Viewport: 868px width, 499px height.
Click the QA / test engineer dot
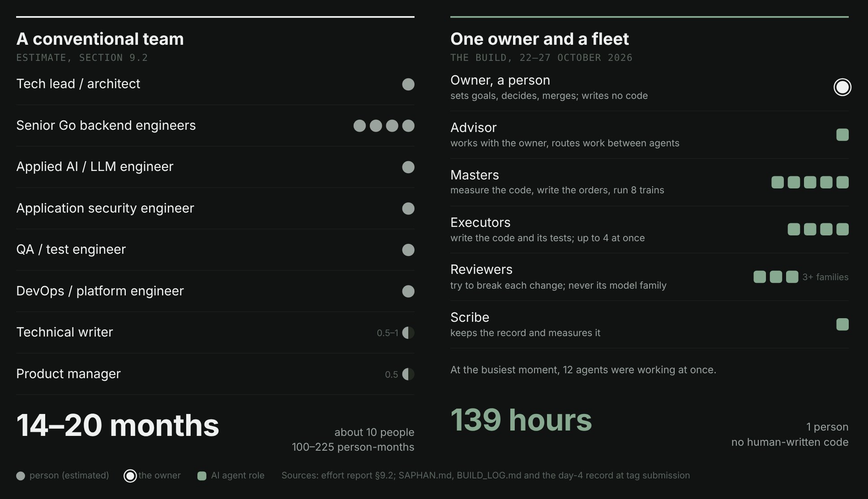(408, 250)
